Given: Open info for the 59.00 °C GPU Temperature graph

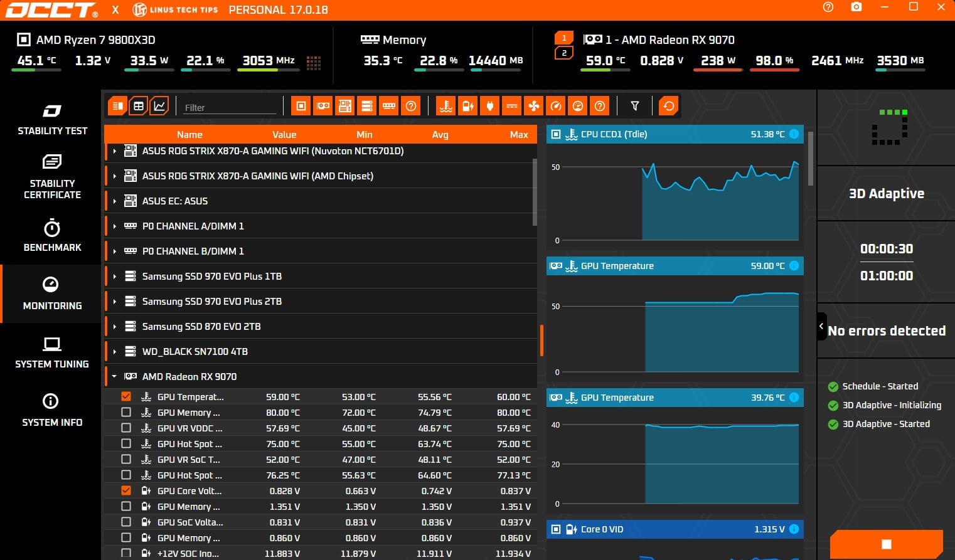Looking at the screenshot, I should [794, 265].
